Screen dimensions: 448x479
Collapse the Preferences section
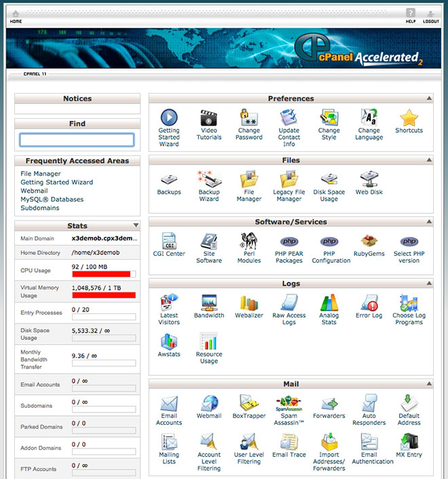pos(429,98)
